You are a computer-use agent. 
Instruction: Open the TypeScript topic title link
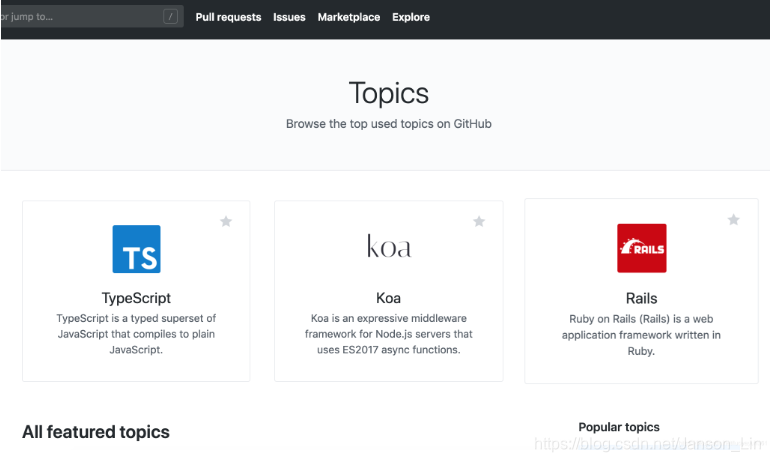point(136,298)
